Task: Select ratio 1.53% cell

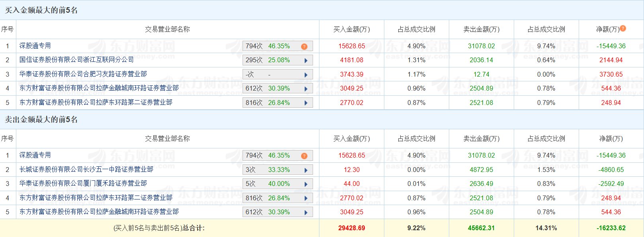Action: coord(546,170)
